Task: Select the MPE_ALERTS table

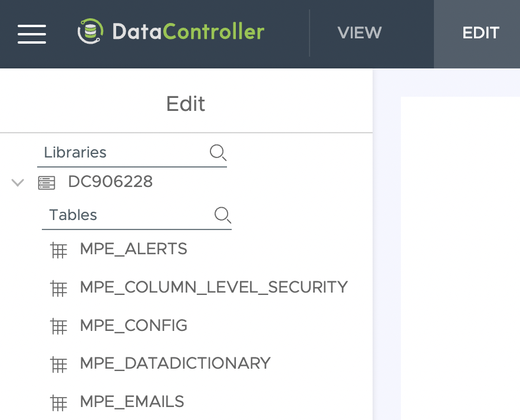Action: pos(133,249)
